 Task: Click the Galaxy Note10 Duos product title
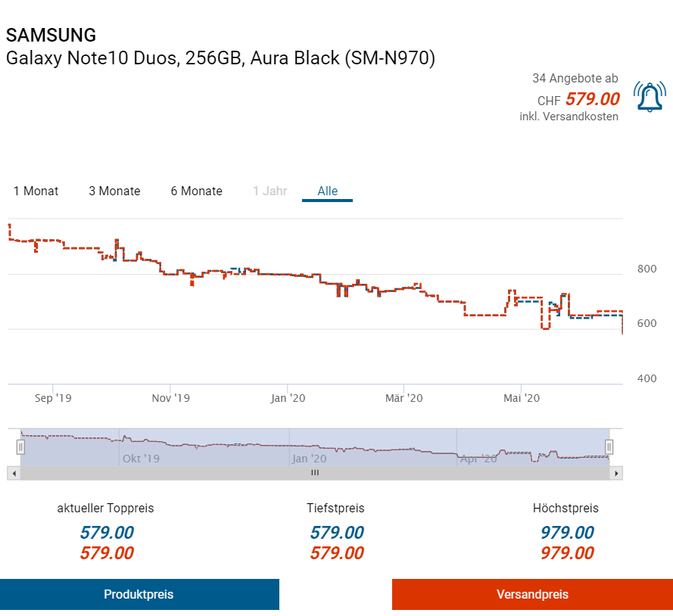pos(220,58)
